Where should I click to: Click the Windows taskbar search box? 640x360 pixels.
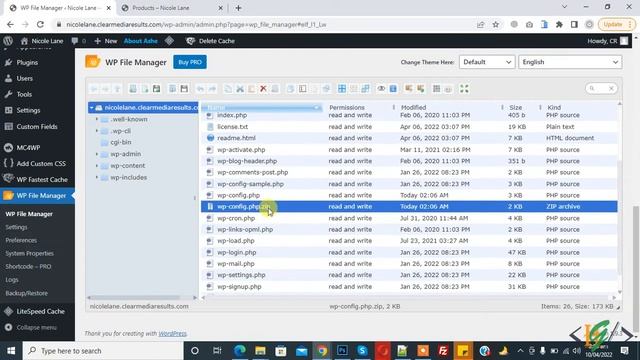tap(103, 351)
